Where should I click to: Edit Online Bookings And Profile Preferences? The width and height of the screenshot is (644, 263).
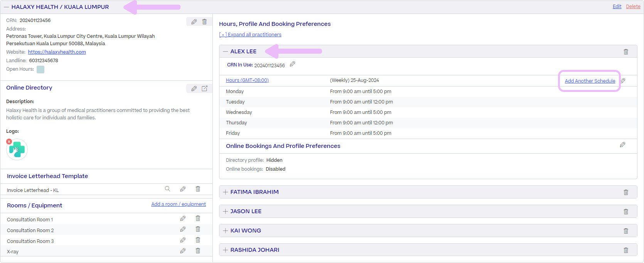pyautogui.click(x=622, y=145)
